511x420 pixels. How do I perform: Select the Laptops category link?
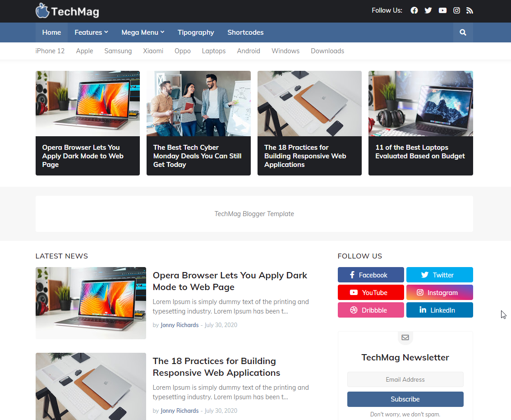coord(214,51)
